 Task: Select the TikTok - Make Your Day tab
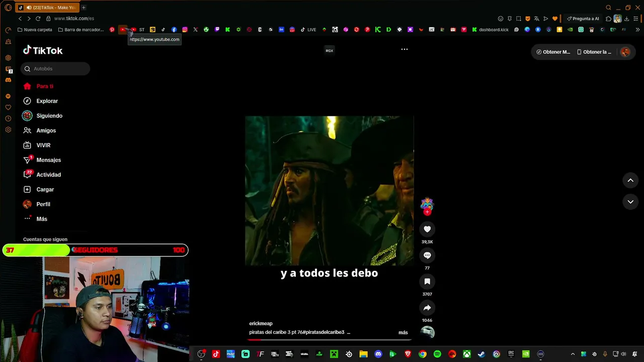pos(47,8)
